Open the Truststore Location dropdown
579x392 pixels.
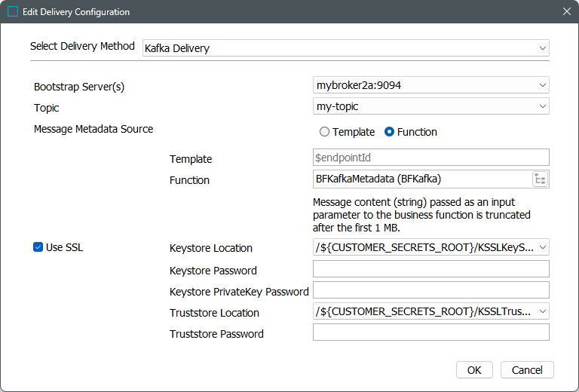[x=543, y=311]
